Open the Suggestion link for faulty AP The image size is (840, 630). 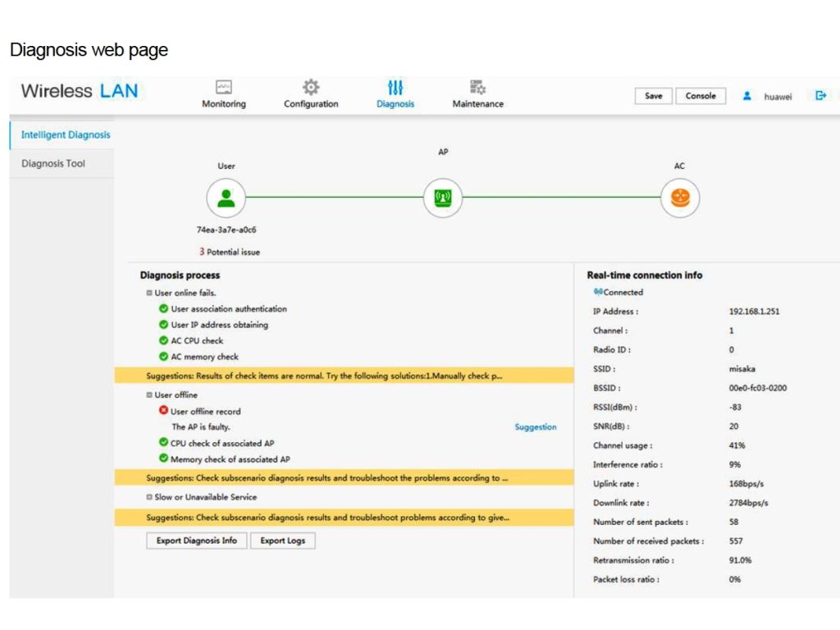(x=535, y=427)
